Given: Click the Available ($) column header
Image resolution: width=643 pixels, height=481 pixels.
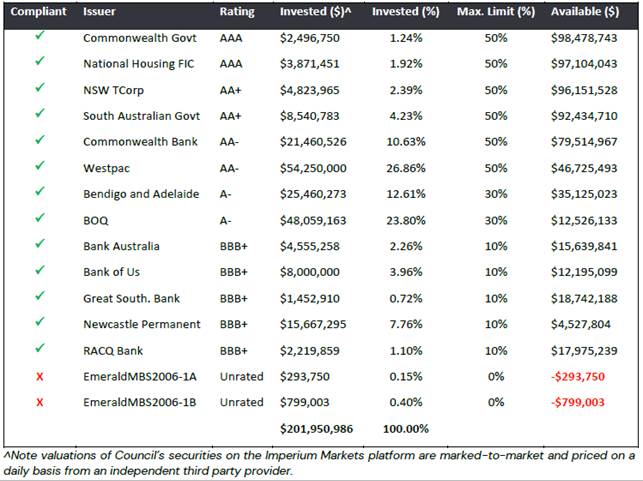Looking at the screenshot, I should point(585,12).
